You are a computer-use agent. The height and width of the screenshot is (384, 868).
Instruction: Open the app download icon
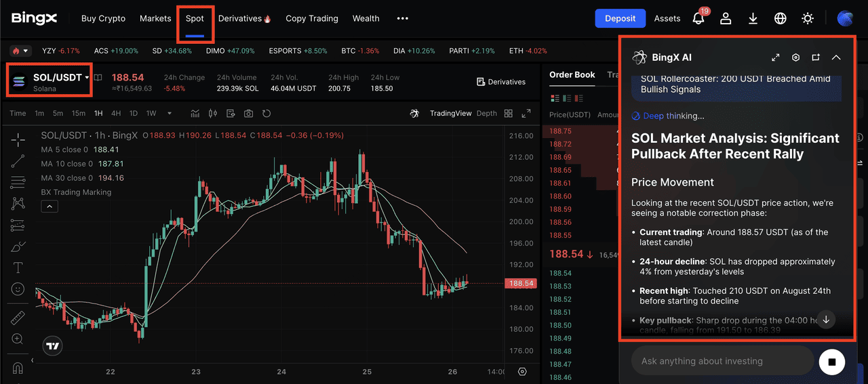(x=753, y=18)
